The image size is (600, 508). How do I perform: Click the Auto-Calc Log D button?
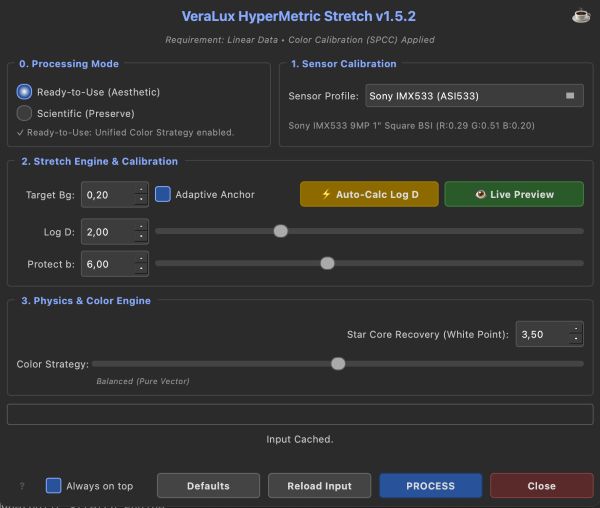tap(369, 194)
